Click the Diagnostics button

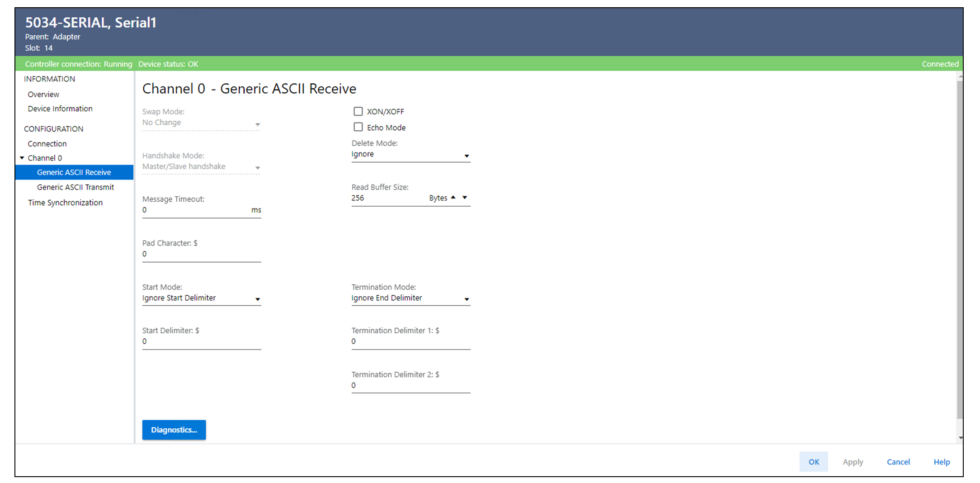(x=174, y=430)
